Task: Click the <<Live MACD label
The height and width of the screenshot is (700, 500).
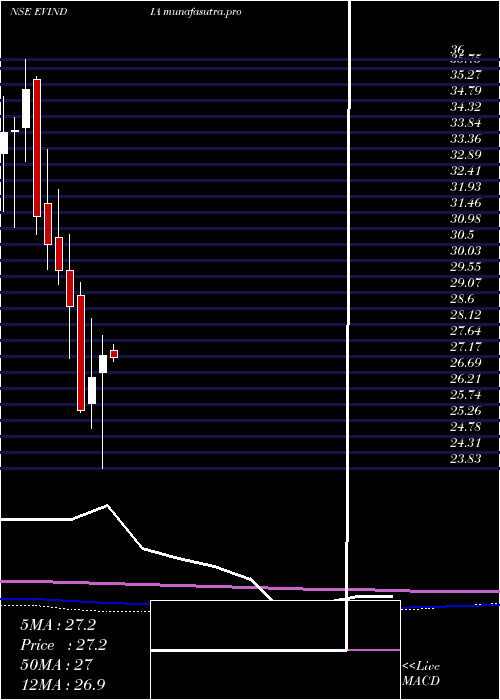Action: coord(421,674)
